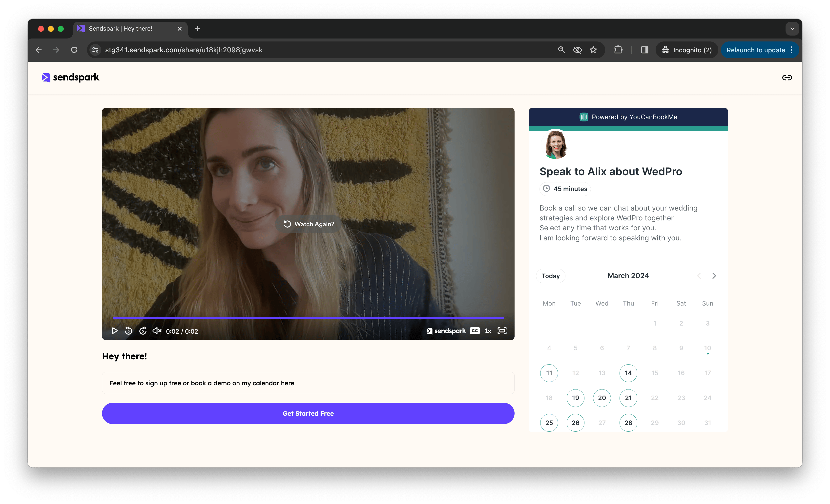
Task: Pick March 19 for the booking
Action: [575, 398]
